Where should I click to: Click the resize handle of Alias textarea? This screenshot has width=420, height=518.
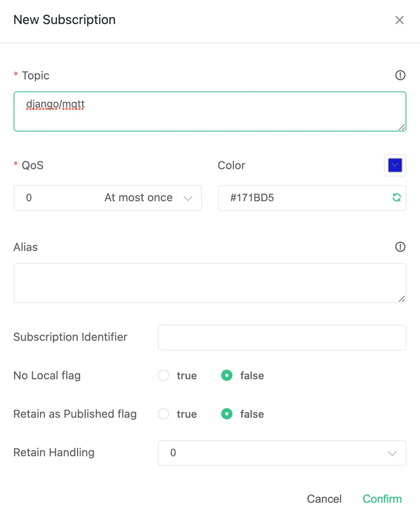[x=402, y=299]
